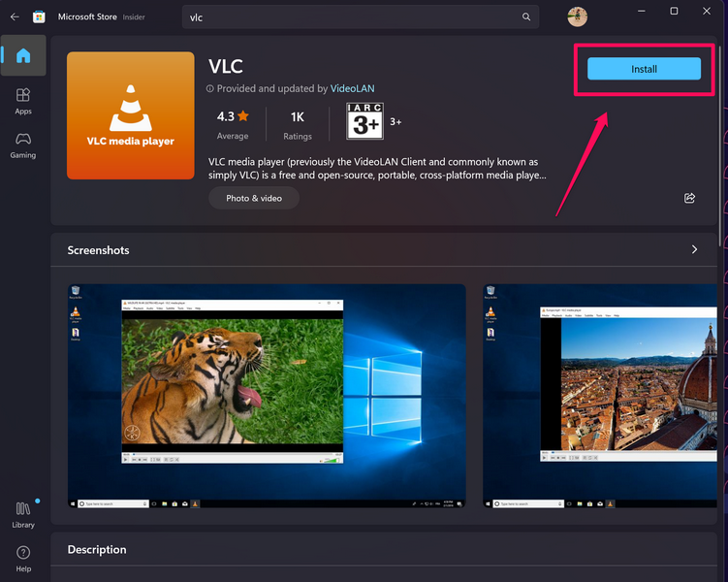
Task: Click the VLC media player logo
Action: click(130, 115)
